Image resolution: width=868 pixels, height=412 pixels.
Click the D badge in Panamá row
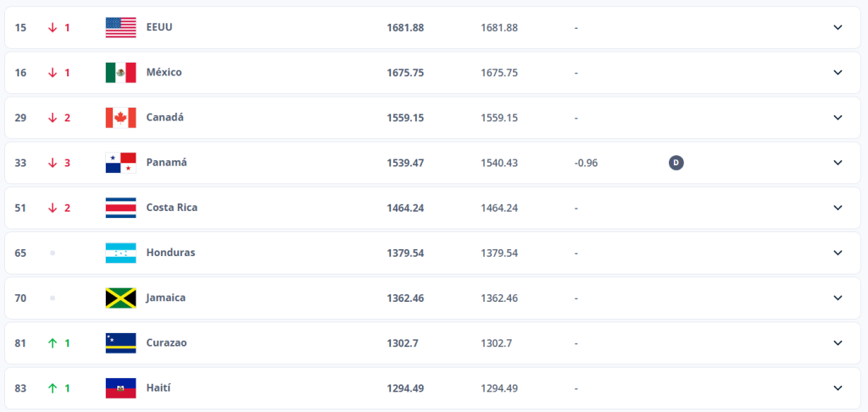(676, 162)
